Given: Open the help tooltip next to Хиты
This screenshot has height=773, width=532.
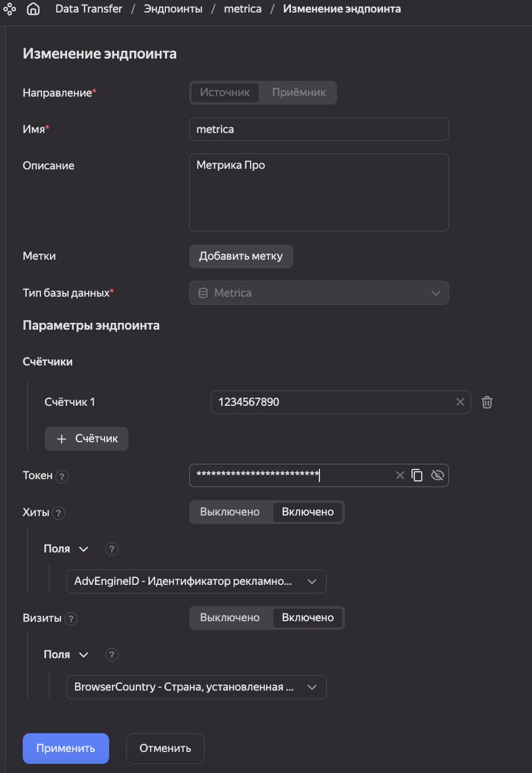Looking at the screenshot, I should pyautogui.click(x=59, y=513).
